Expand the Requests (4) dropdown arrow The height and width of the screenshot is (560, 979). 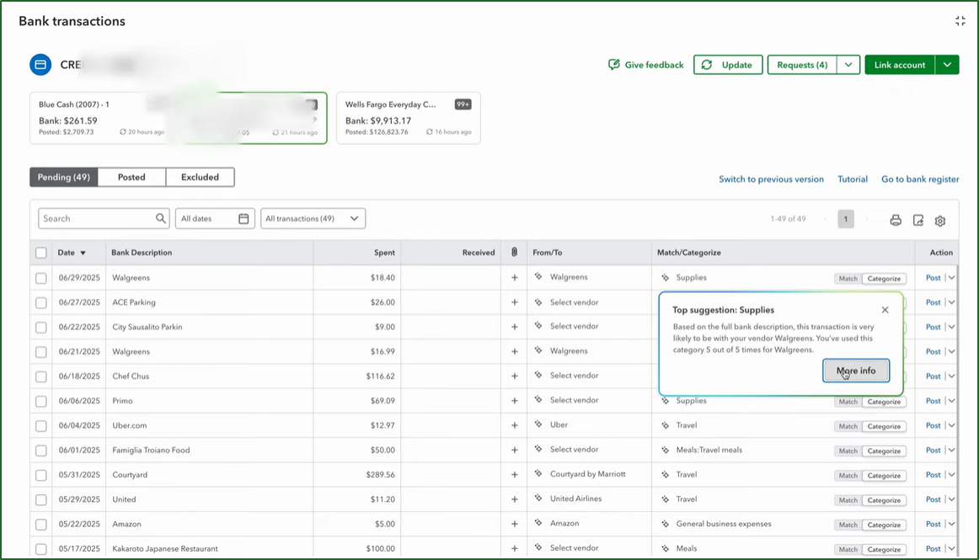pos(848,65)
